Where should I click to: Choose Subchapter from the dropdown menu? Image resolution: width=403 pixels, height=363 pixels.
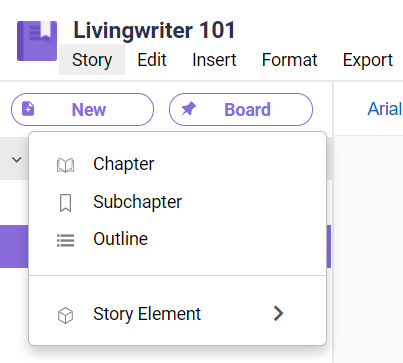[x=177, y=202]
